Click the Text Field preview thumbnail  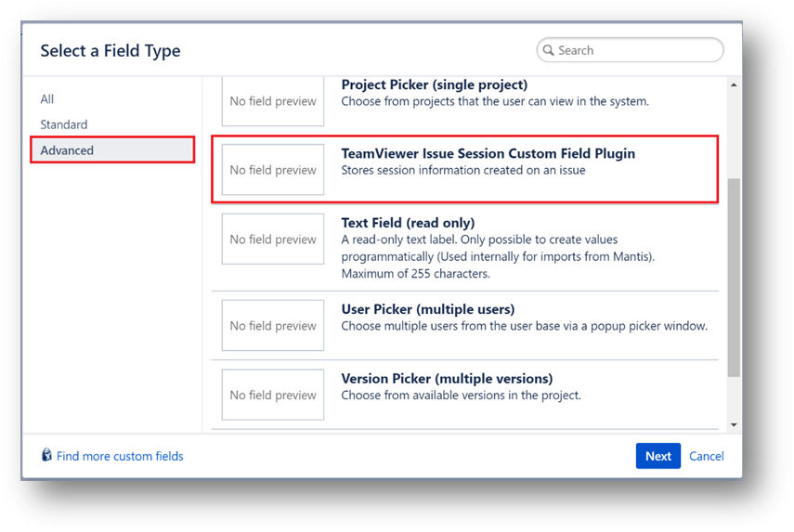point(273,239)
